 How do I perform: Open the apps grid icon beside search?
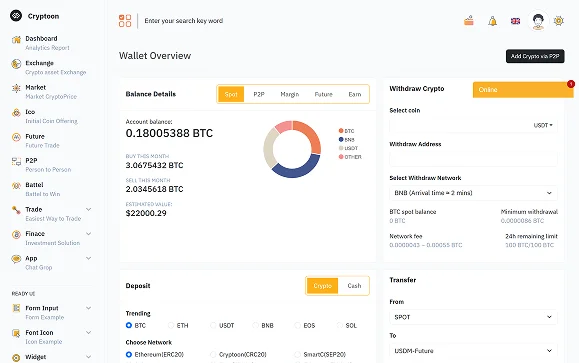(x=125, y=21)
